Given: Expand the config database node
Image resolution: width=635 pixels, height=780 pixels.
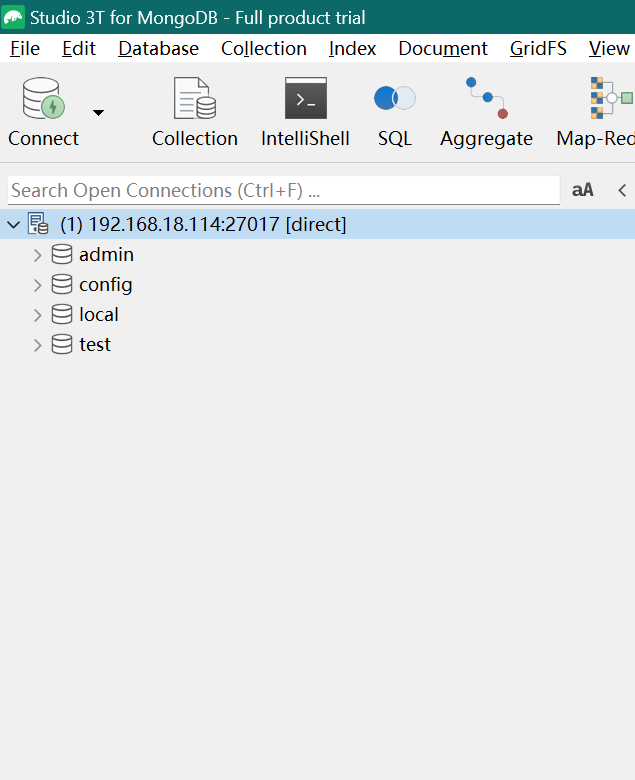Looking at the screenshot, I should pyautogui.click(x=37, y=285).
